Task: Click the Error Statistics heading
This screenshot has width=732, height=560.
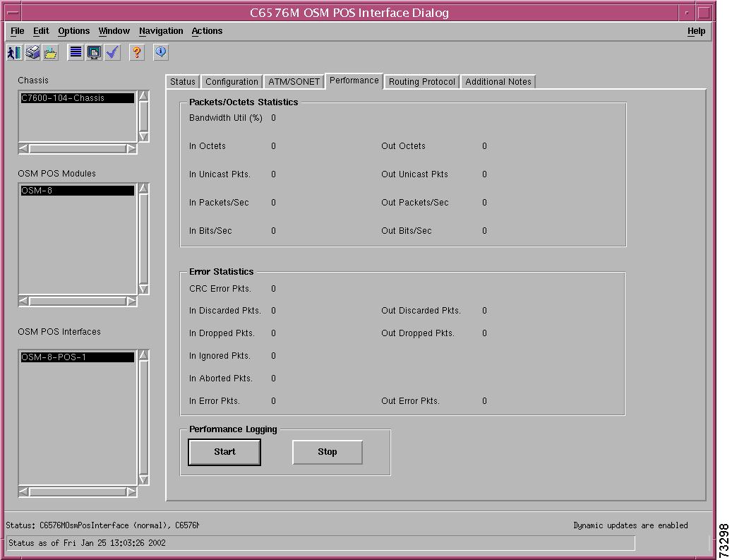Action: pos(221,272)
